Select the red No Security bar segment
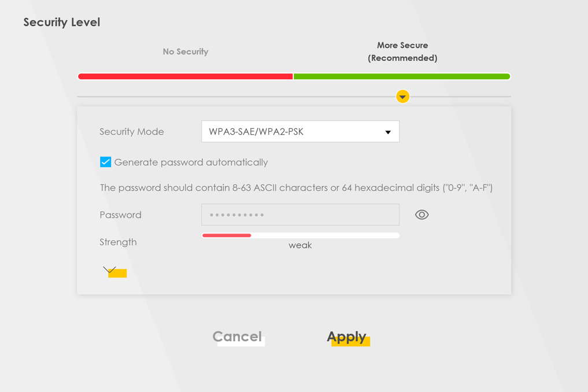The width and height of the screenshot is (588, 392). click(x=185, y=76)
